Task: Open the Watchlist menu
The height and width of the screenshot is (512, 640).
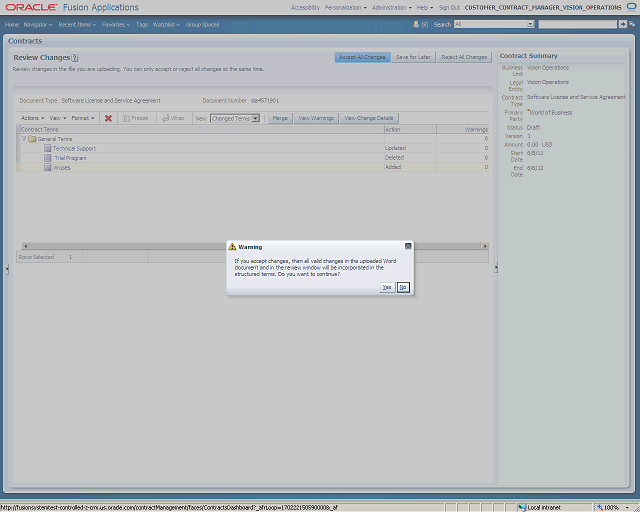Action: click(x=166, y=24)
